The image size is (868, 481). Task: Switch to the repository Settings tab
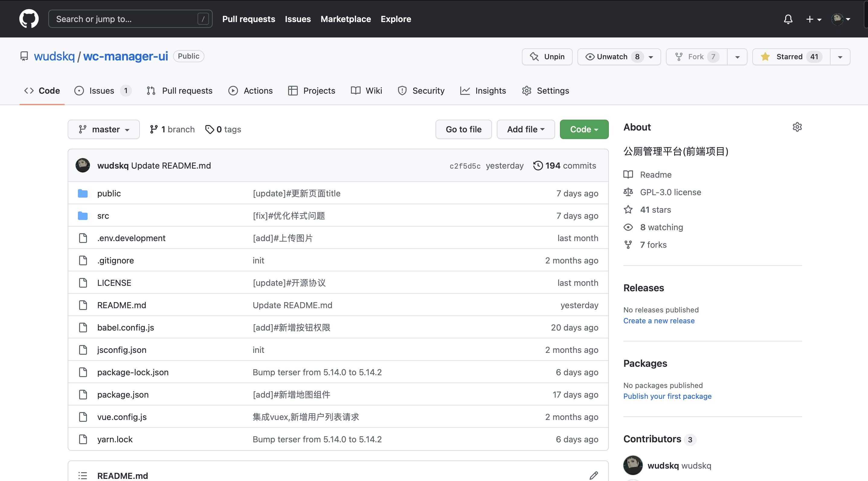point(545,91)
